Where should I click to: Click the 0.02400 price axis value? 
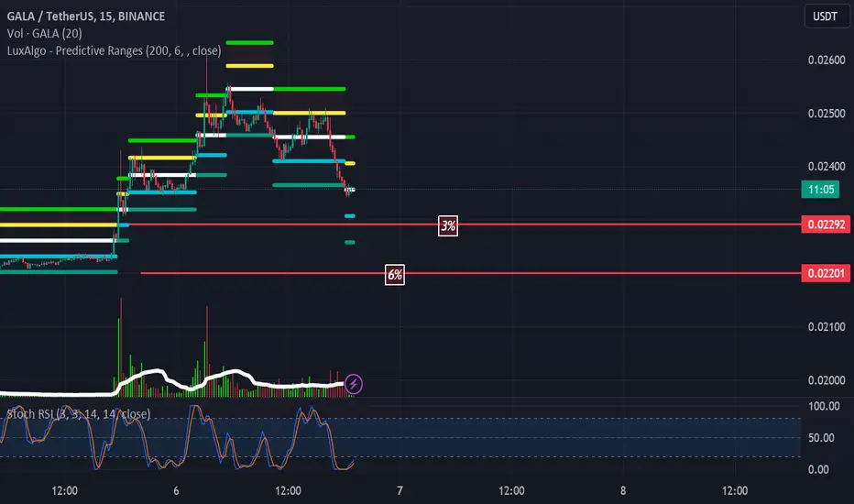pyautogui.click(x=827, y=166)
